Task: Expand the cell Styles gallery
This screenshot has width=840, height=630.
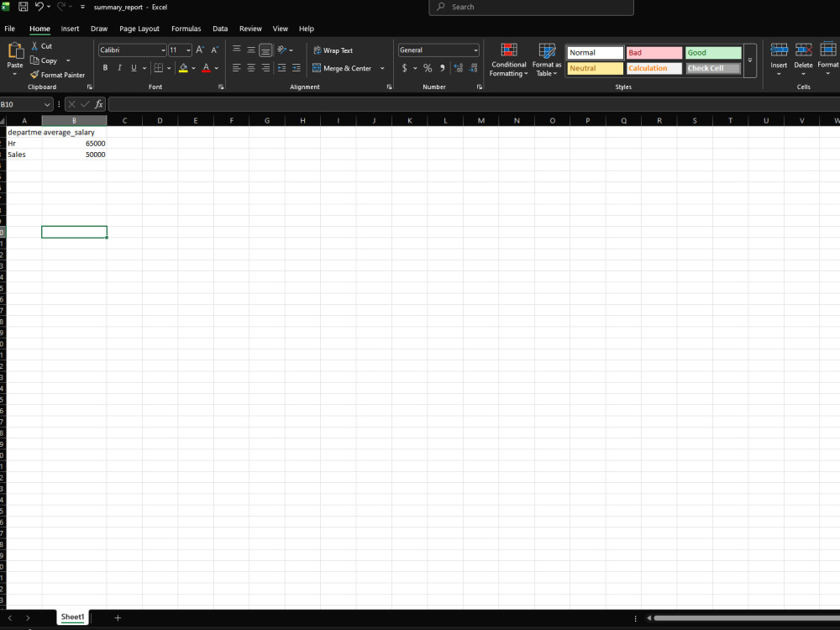Action: (x=750, y=60)
